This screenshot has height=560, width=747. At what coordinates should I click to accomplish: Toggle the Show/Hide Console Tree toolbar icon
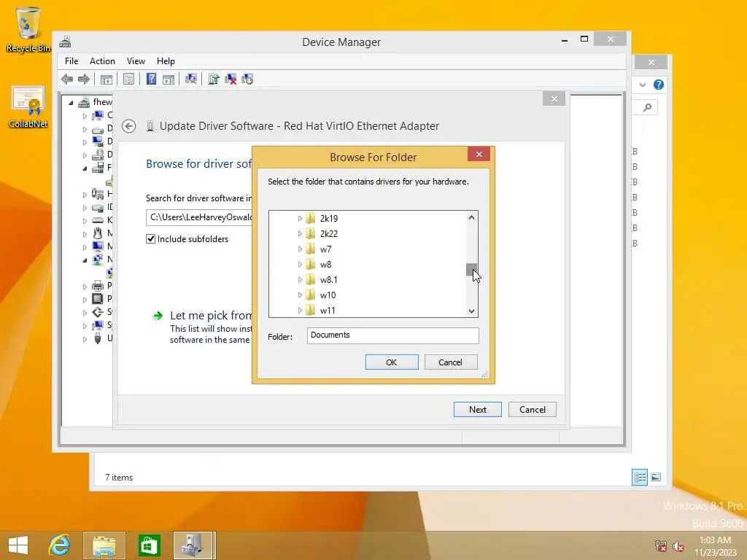click(x=107, y=79)
